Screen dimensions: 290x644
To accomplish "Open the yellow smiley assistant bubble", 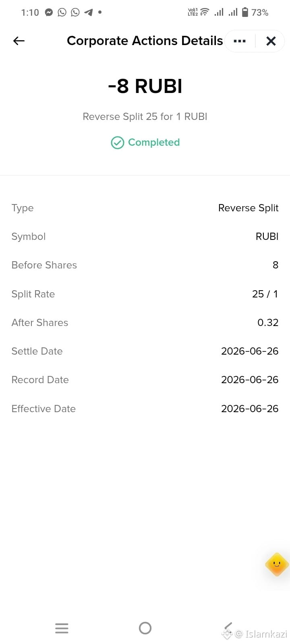I will (277, 564).
